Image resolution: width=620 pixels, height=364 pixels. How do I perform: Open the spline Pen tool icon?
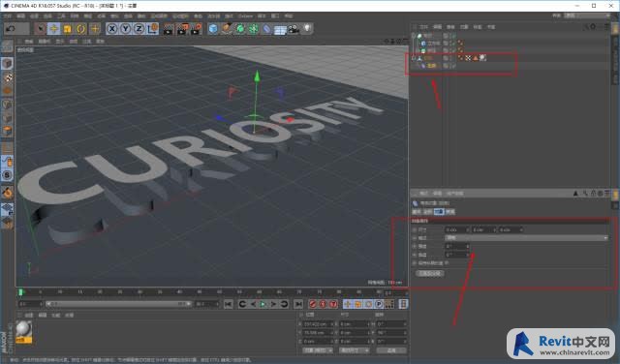pyautogui.click(x=227, y=29)
